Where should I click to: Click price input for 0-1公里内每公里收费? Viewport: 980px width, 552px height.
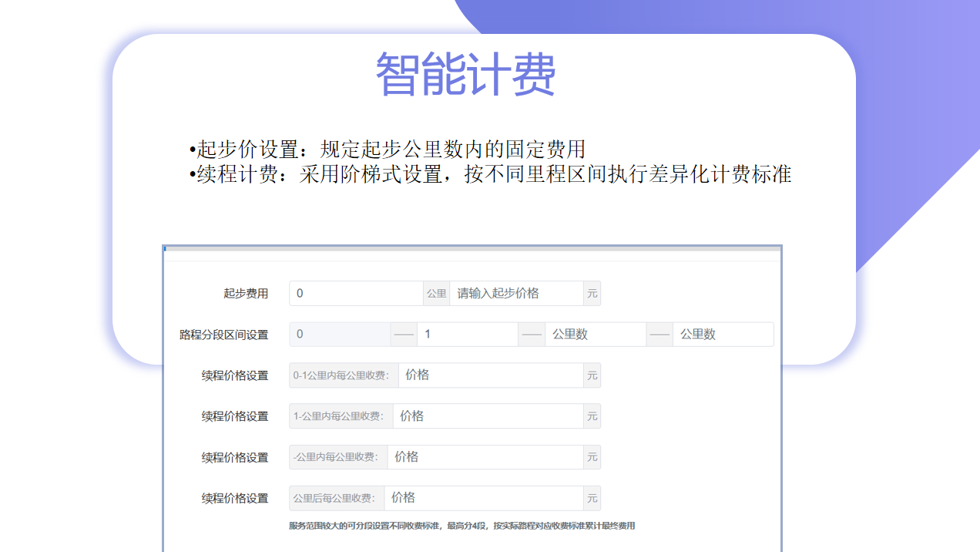click(x=491, y=375)
